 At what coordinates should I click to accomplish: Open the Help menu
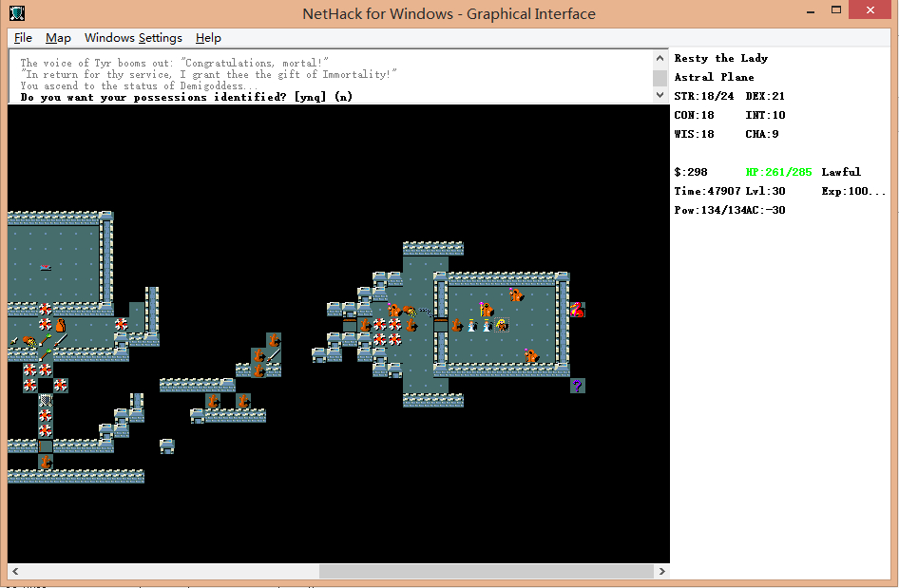click(208, 38)
